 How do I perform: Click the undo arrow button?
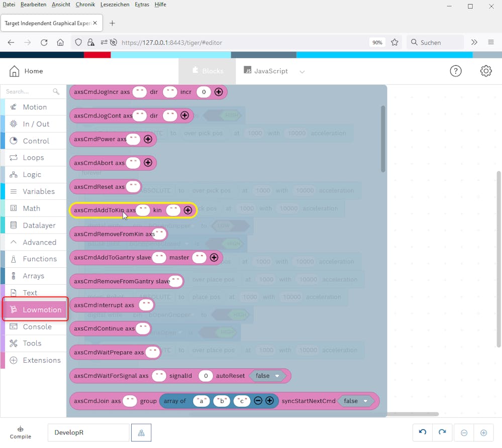point(423,432)
